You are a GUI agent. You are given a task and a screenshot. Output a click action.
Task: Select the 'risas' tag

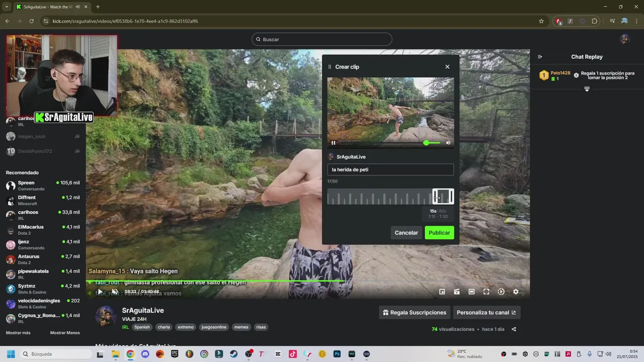point(261,327)
